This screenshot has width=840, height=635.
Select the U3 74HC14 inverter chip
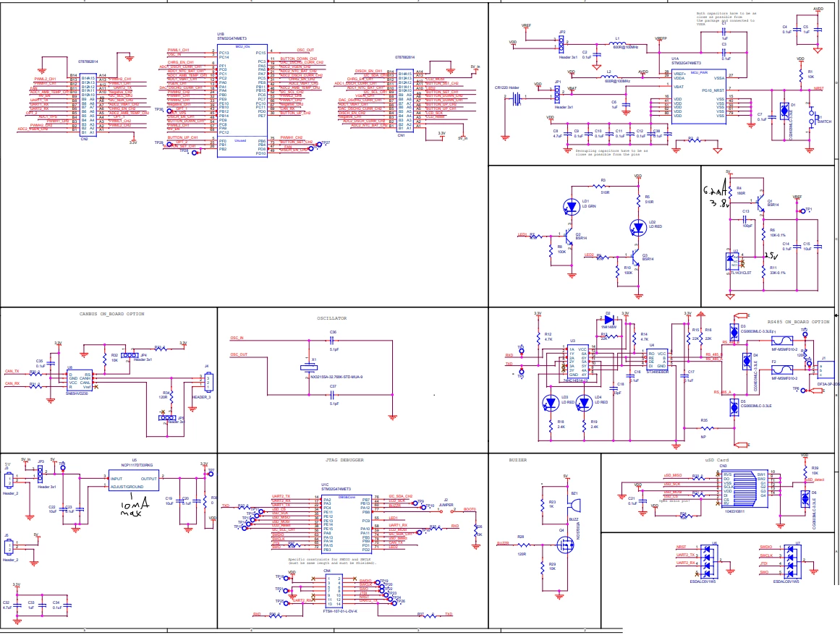click(x=577, y=362)
